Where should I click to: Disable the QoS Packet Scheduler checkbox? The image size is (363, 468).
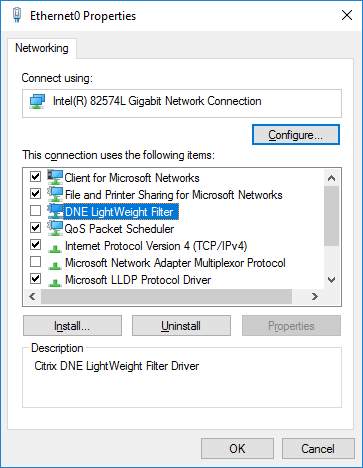pos(35,228)
